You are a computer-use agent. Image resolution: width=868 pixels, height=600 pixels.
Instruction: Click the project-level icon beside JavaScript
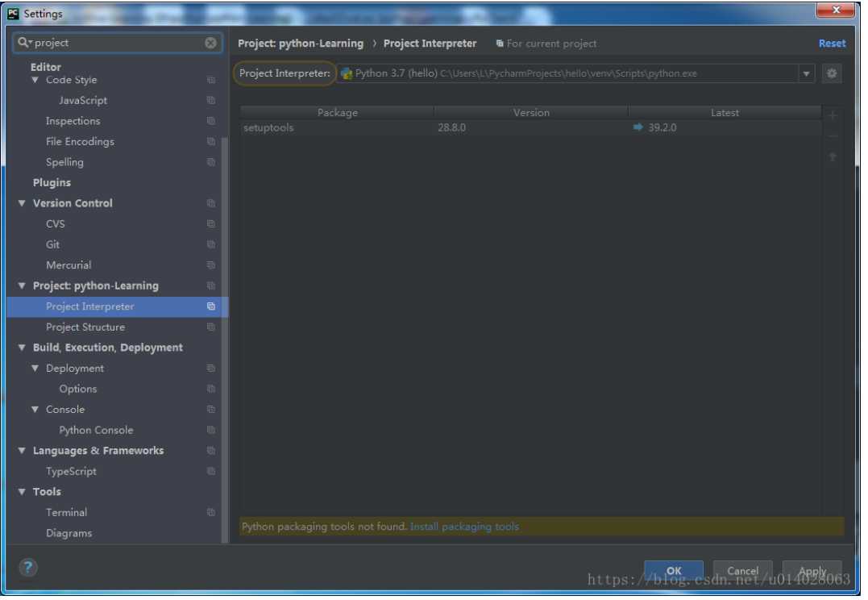click(x=211, y=100)
